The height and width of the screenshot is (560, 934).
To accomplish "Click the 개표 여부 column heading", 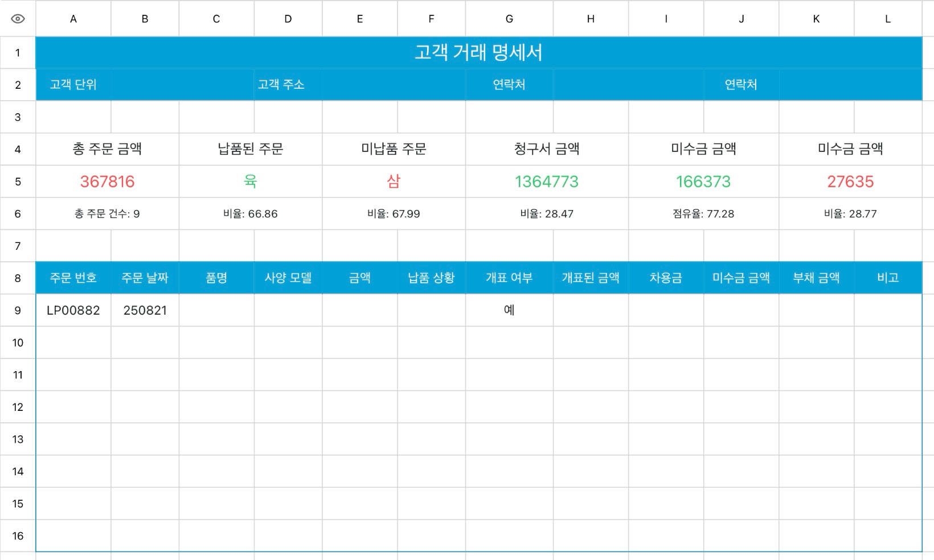I will 510,278.
